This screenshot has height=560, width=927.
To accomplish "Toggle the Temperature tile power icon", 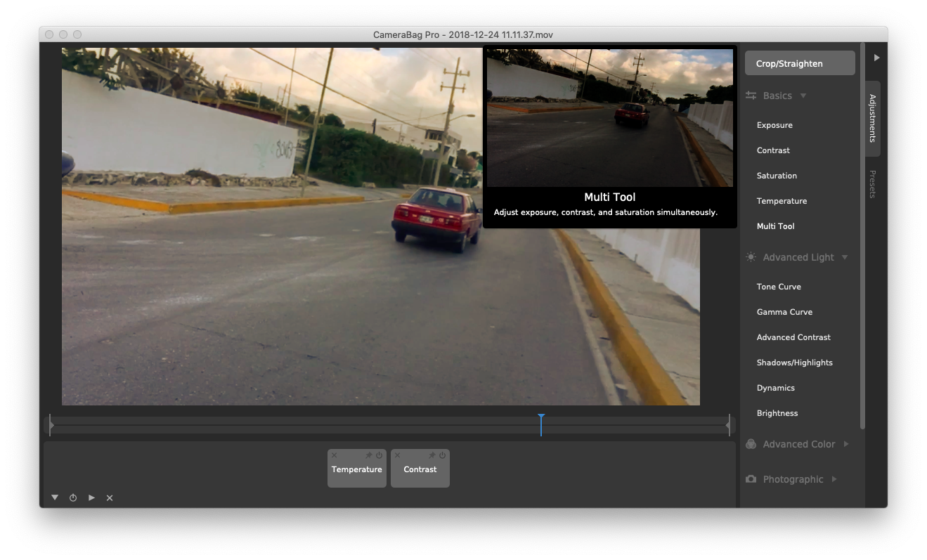I will coord(380,455).
